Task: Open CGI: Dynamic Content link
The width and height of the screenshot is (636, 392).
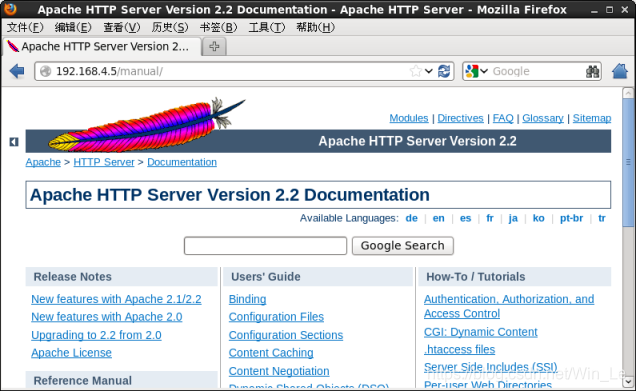Action: (x=481, y=332)
